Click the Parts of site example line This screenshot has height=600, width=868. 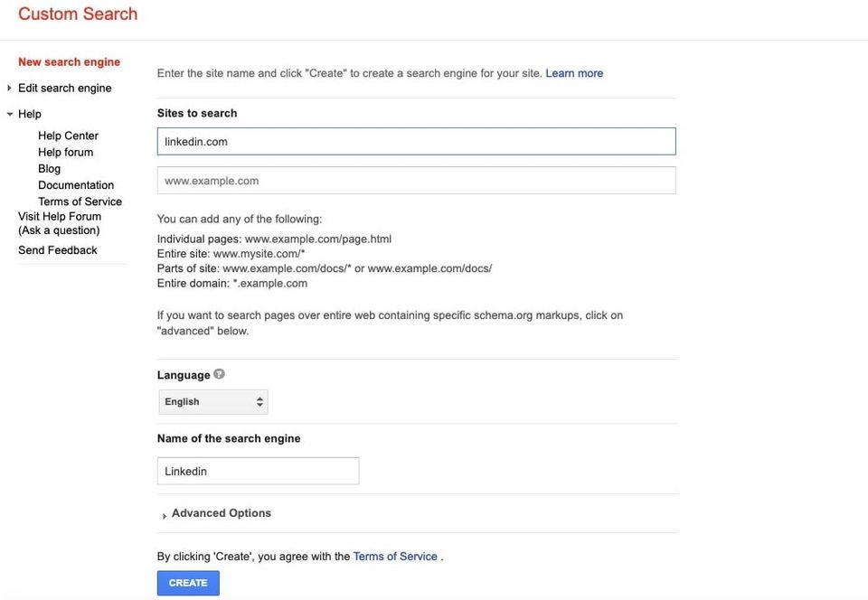[x=325, y=268]
